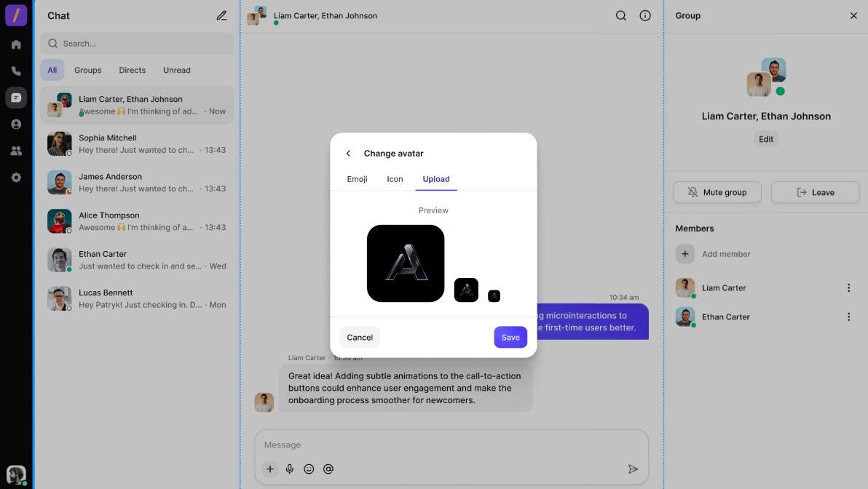
Task: Compose a new chat with the pencil icon
Action: point(221,15)
